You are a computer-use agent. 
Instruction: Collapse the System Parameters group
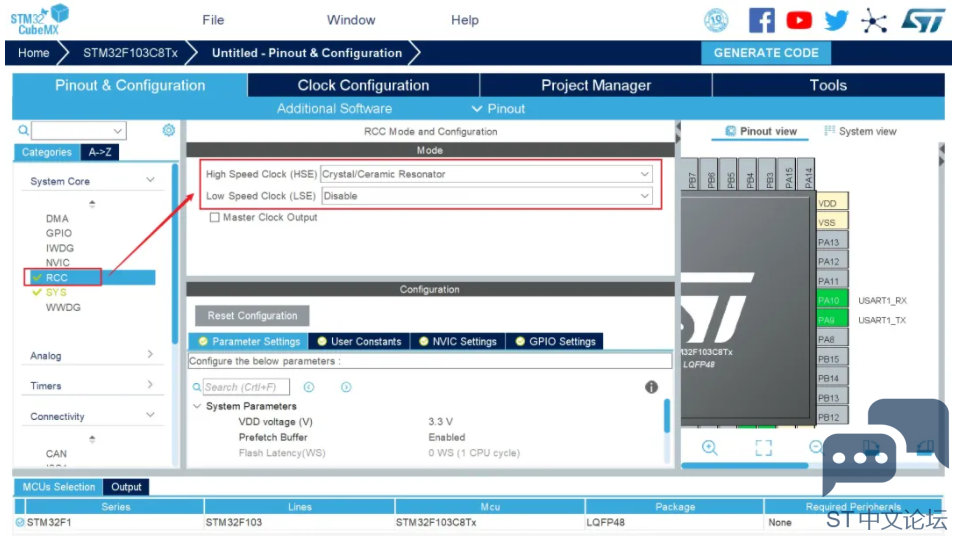click(197, 406)
